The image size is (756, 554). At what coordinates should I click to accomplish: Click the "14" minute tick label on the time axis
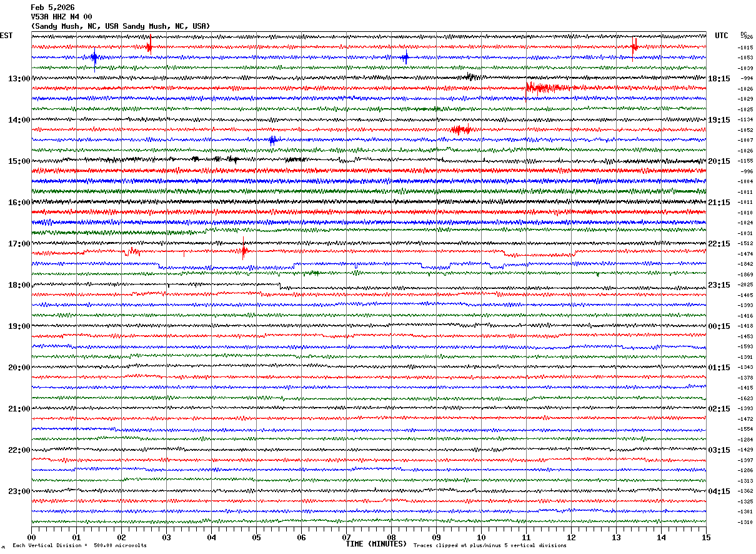tap(661, 537)
